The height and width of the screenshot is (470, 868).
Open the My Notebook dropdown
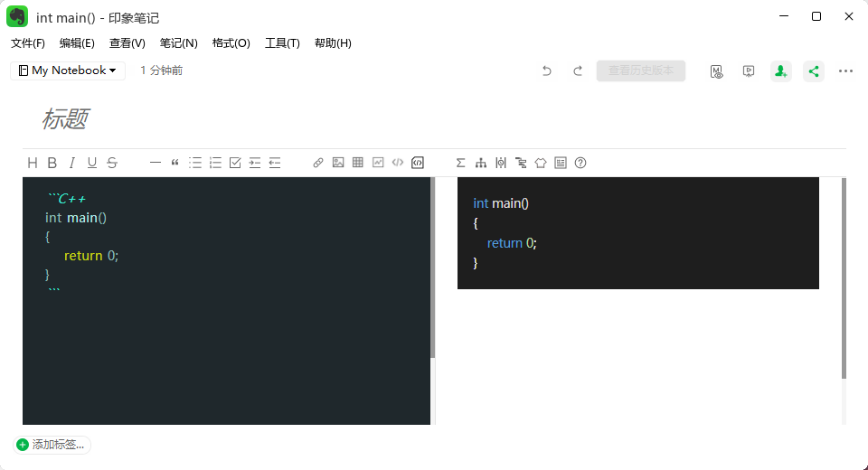point(68,70)
